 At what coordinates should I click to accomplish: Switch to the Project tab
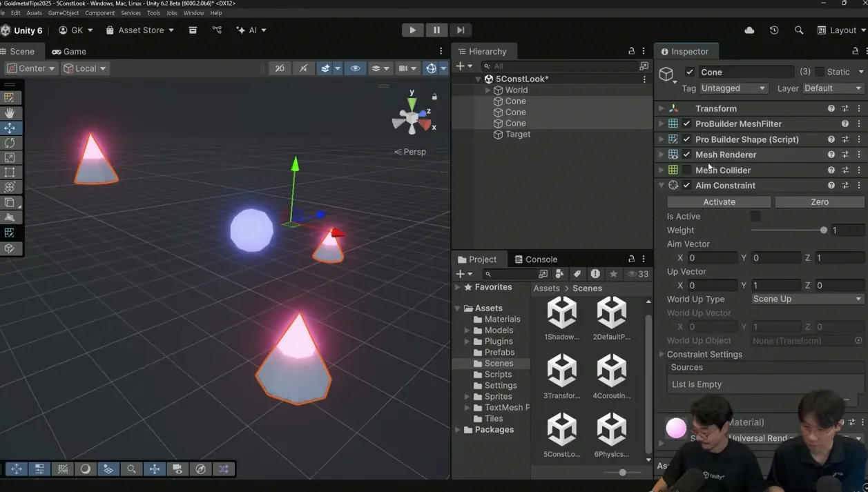476,259
